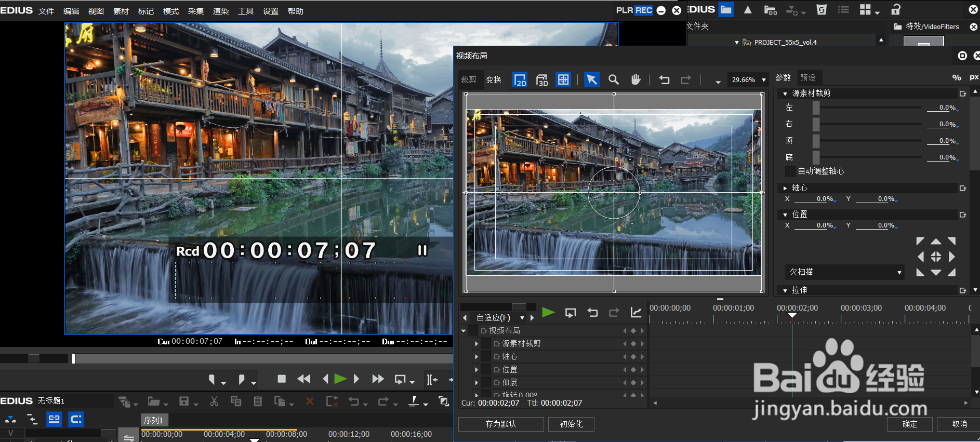Copy clip in timeline toolbar
Image resolution: width=980 pixels, height=442 pixels.
pos(236,401)
